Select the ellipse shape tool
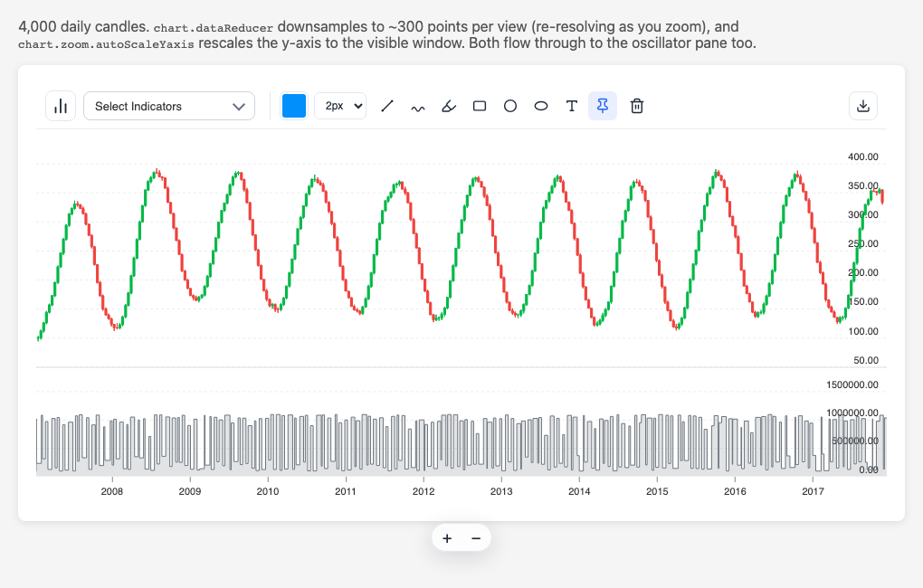The width and height of the screenshot is (923, 588). [x=541, y=106]
